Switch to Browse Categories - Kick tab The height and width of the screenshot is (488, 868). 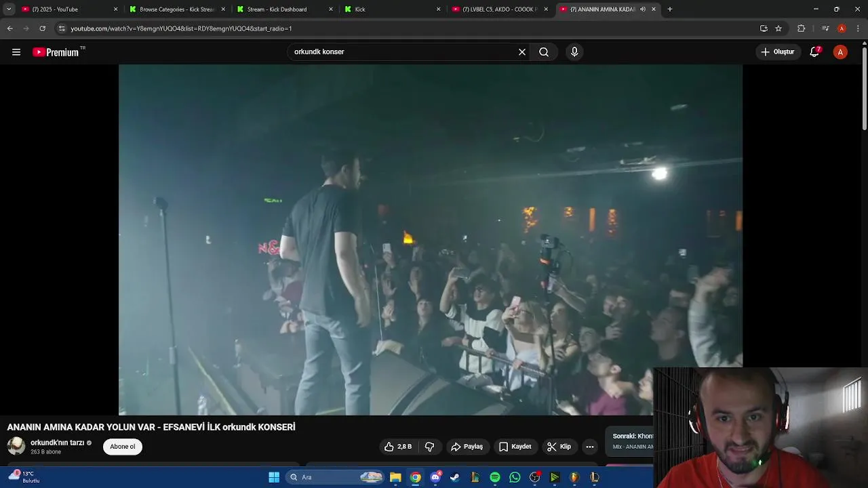coord(176,9)
